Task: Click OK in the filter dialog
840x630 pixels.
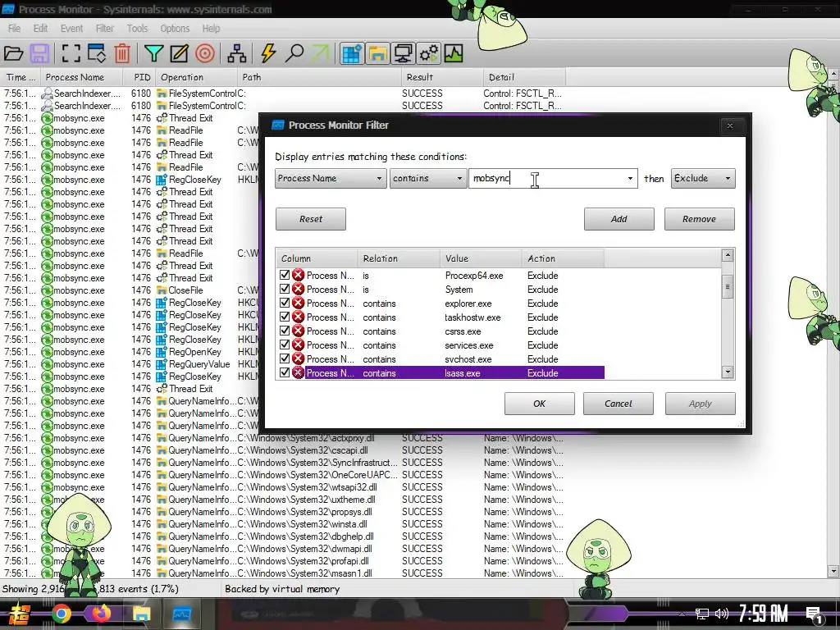Action: point(540,404)
